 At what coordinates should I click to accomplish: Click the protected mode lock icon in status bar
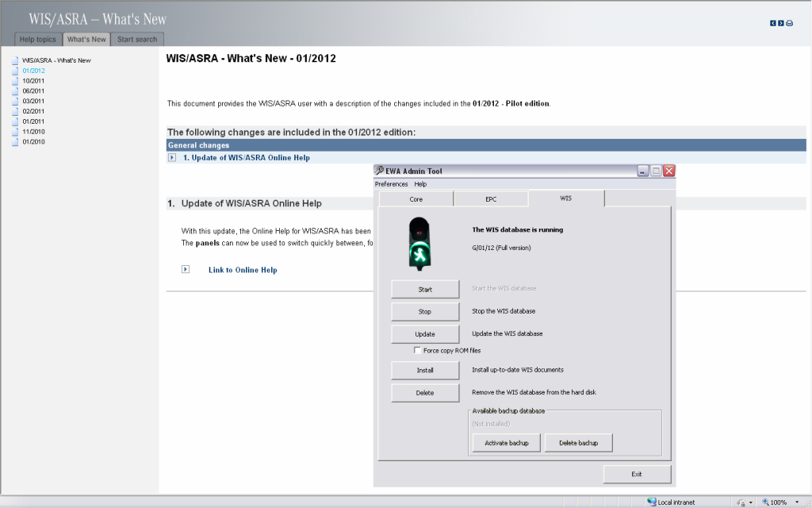[x=741, y=502]
